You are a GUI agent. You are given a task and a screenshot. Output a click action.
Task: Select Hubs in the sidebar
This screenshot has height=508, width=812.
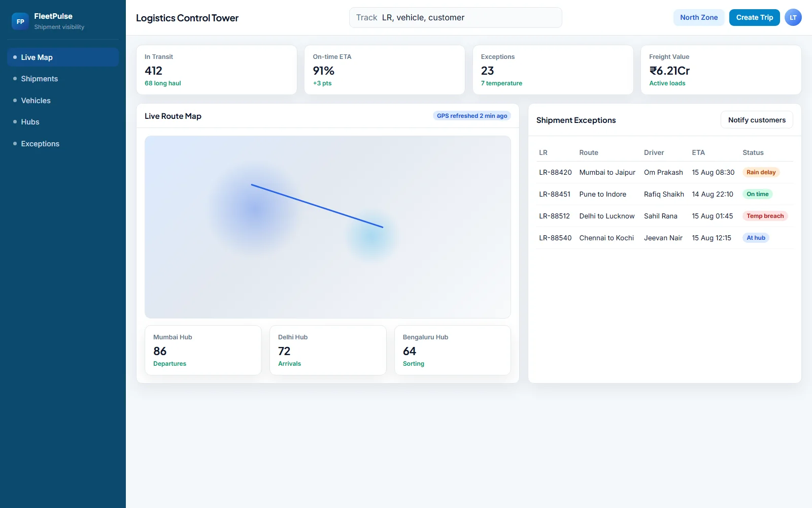pos(63,122)
